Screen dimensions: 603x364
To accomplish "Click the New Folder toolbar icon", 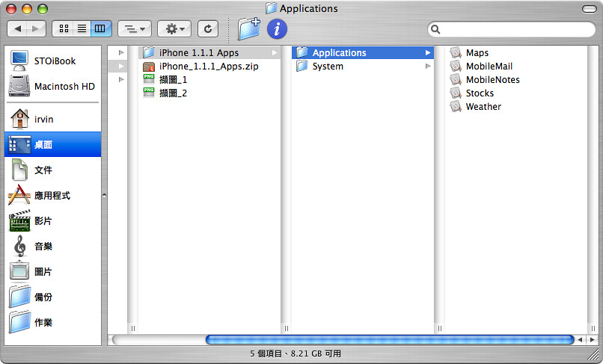I will coord(248,28).
